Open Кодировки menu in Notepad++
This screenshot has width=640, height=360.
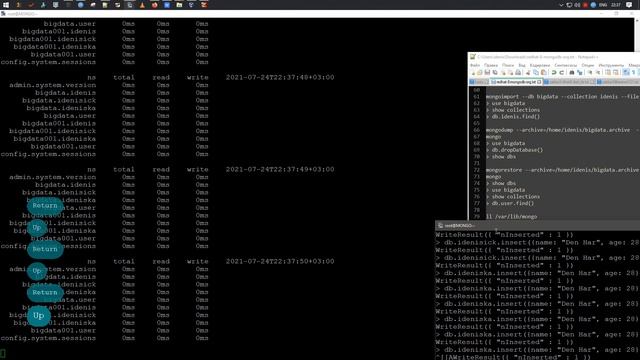(540, 65)
